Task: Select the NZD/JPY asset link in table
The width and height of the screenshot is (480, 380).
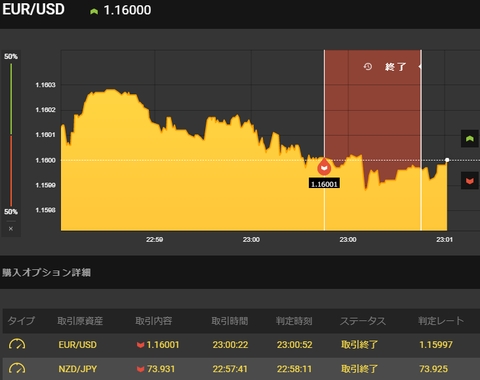Action: click(78, 369)
